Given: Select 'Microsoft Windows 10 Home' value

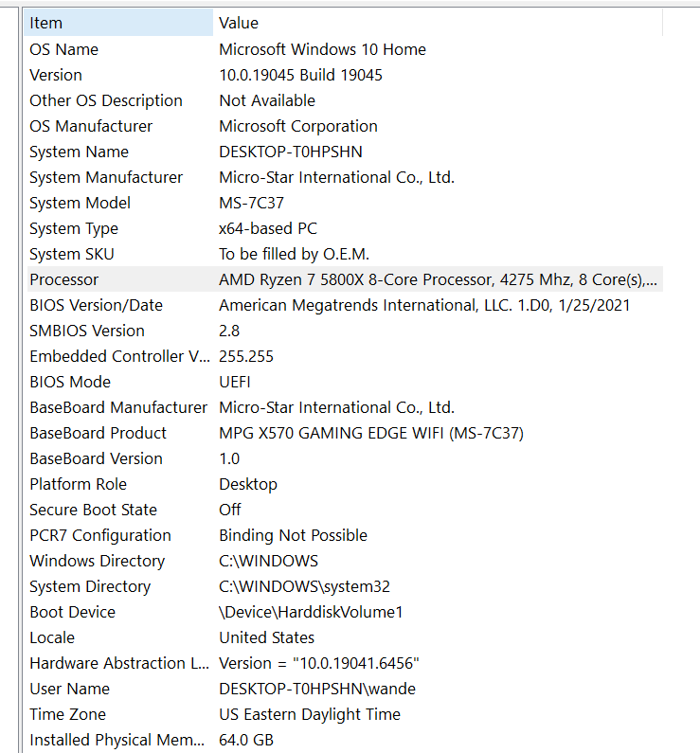Looking at the screenshot, I should [323, 49].
